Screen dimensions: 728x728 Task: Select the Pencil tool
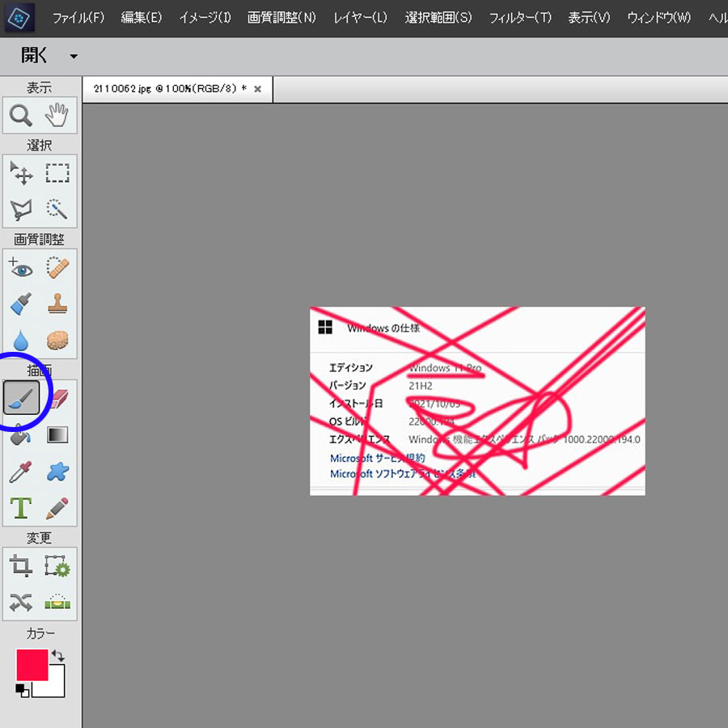(x=57, y=508)
